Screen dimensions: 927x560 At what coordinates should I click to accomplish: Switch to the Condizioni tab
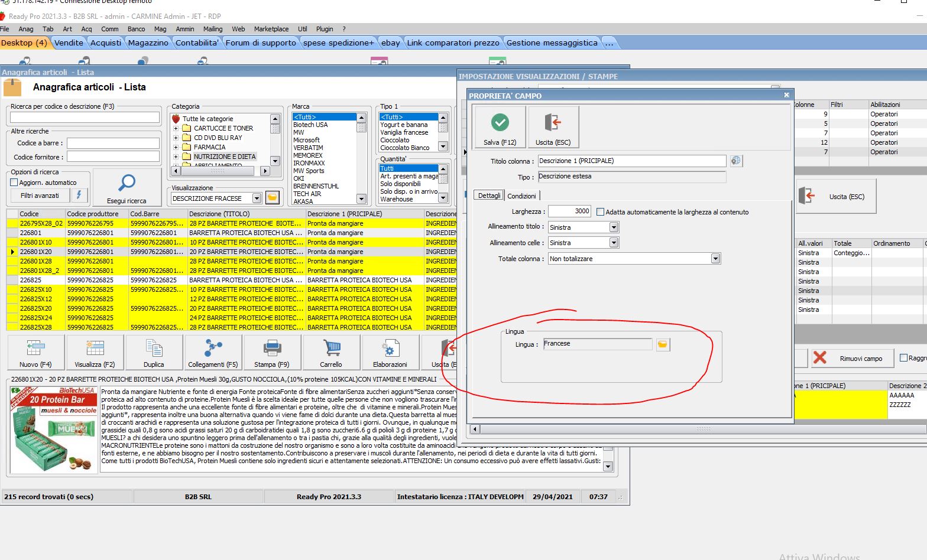(521, 196)
